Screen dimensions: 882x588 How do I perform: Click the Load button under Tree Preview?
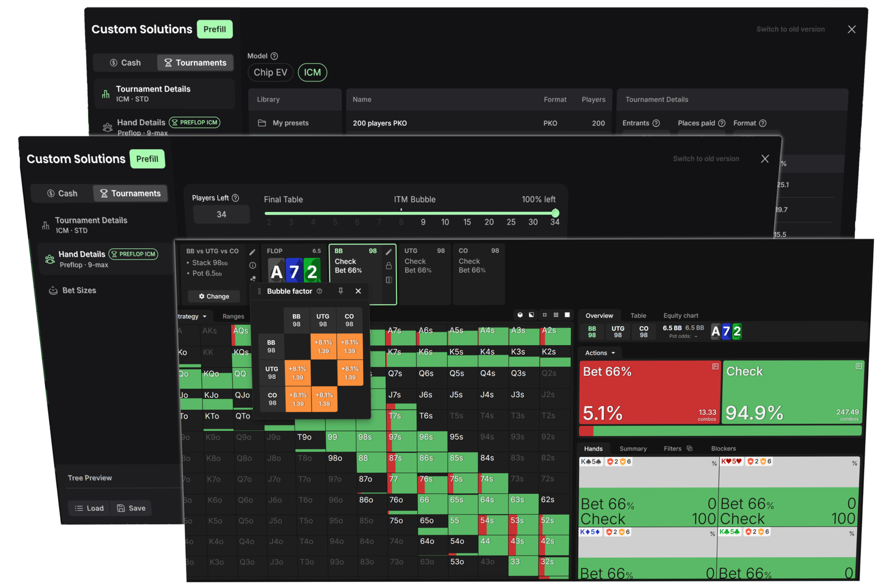tap(89, 508)
